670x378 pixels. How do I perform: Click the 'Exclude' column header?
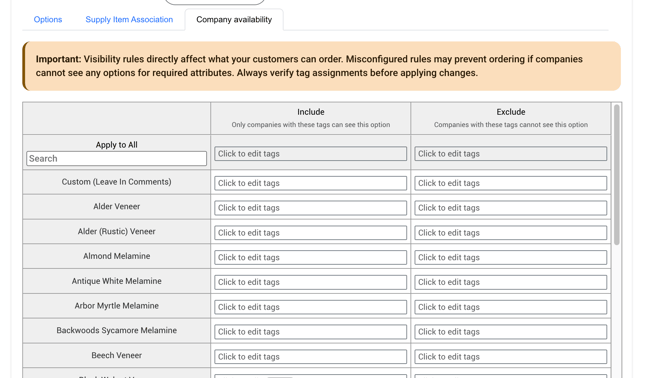511,112
